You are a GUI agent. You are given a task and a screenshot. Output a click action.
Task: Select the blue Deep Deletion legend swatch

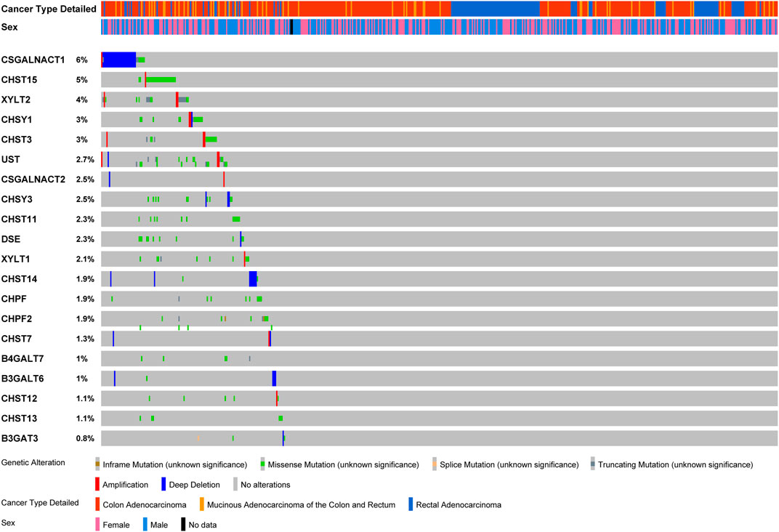tap(164, 484)
